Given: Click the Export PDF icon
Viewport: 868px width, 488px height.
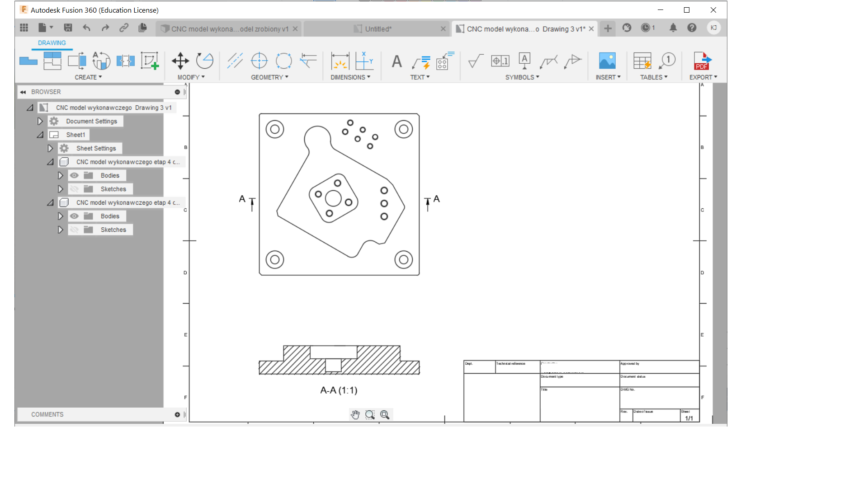Looking at the screenshot, I should (702, 61).
